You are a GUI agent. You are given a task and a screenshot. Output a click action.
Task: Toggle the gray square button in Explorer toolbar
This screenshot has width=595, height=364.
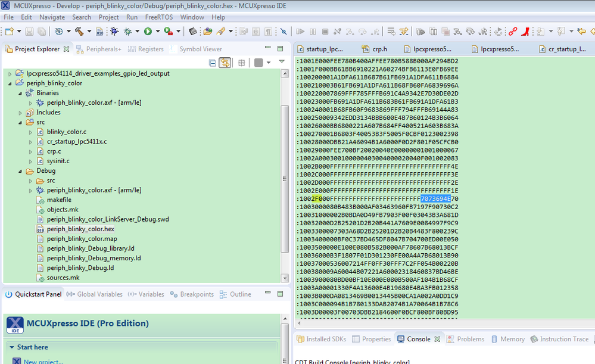(x=258, y=63)
